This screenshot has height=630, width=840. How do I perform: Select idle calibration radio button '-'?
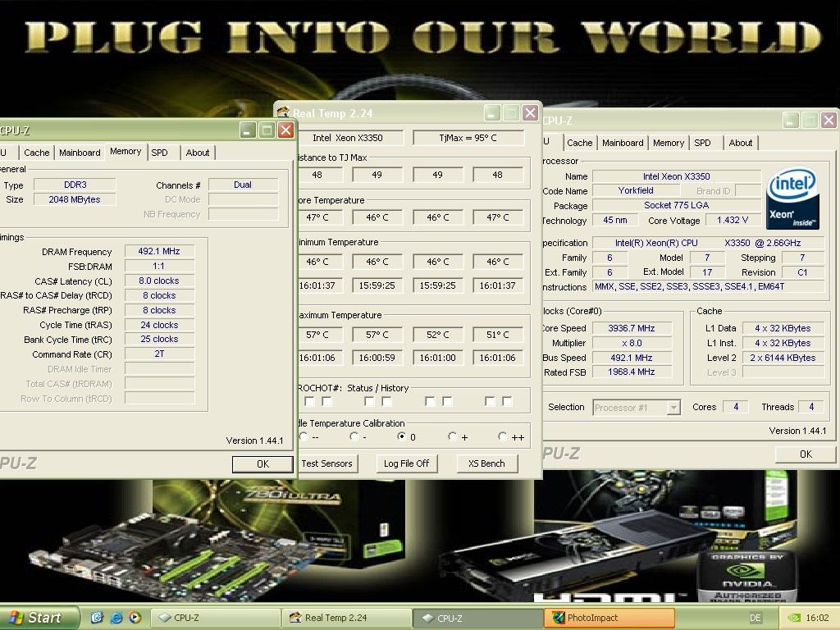[354, 436]
